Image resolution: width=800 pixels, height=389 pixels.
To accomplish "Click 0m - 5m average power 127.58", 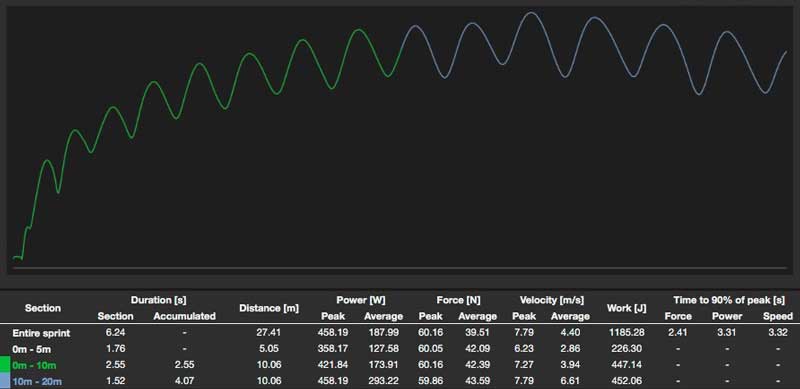I will [383, 349].
